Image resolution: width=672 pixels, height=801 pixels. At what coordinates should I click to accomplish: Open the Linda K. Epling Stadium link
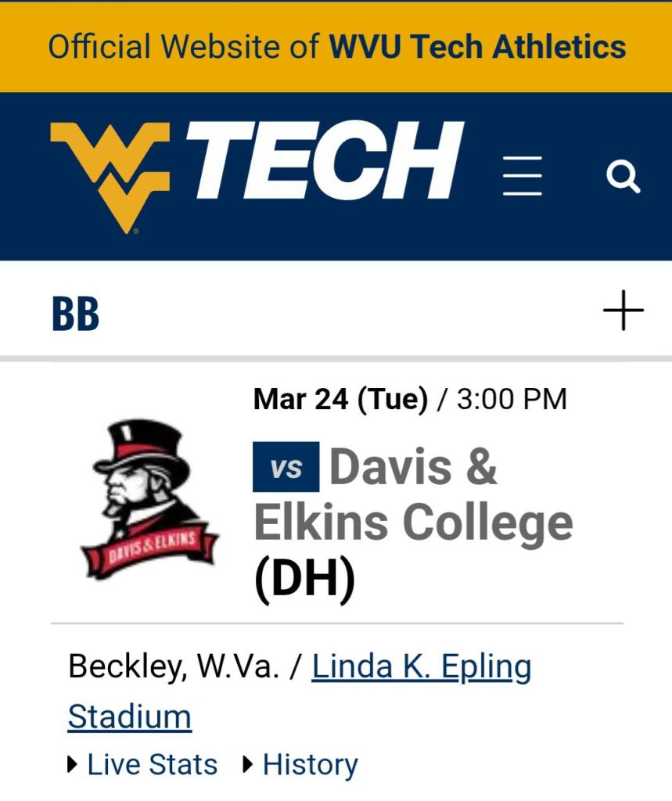421,667
